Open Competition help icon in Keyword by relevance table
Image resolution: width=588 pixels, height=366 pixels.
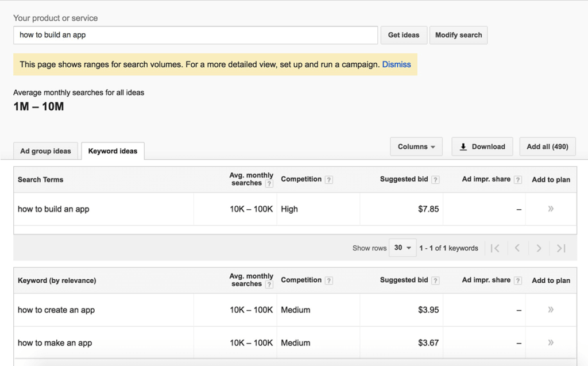[328, 280]
